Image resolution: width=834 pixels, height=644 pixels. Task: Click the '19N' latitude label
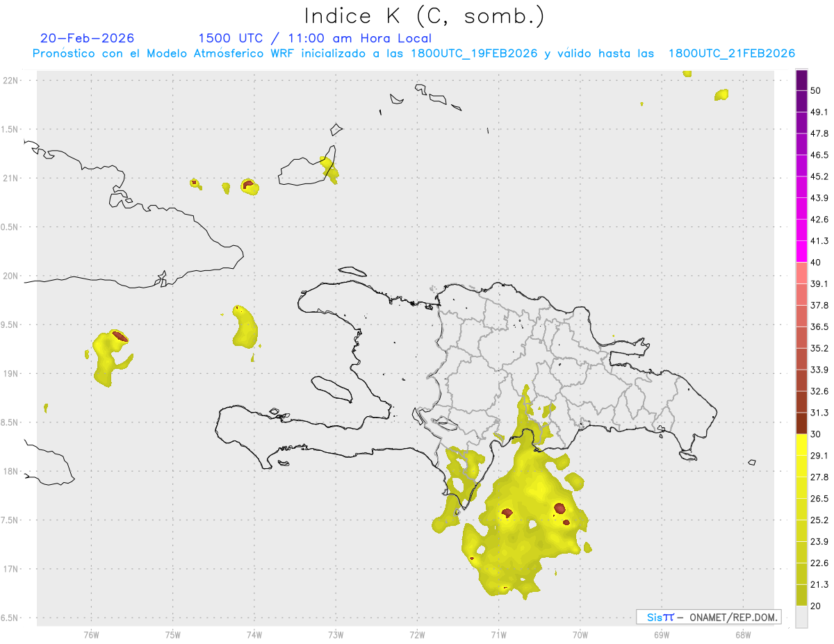tap(12, 373)
